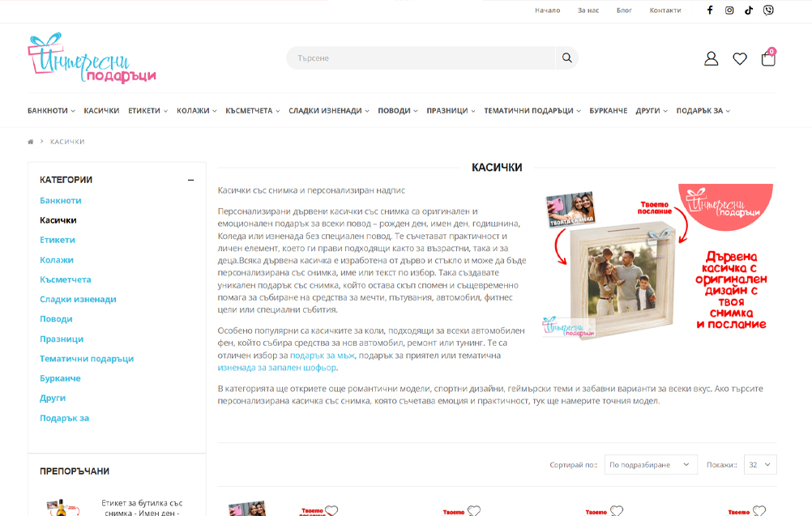Open the shopping cart icon
812x516 pixels.
[x=768, y=58]
